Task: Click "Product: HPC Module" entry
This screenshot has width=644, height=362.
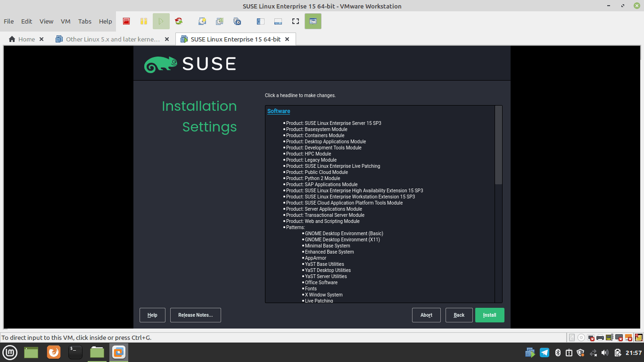Action: [x=308, y=154]
